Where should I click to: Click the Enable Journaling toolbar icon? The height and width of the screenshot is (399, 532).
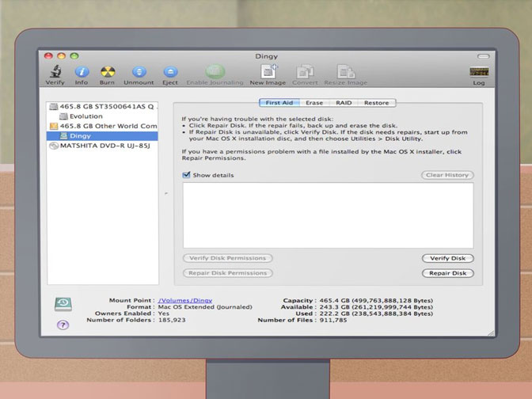coord(215,72)
